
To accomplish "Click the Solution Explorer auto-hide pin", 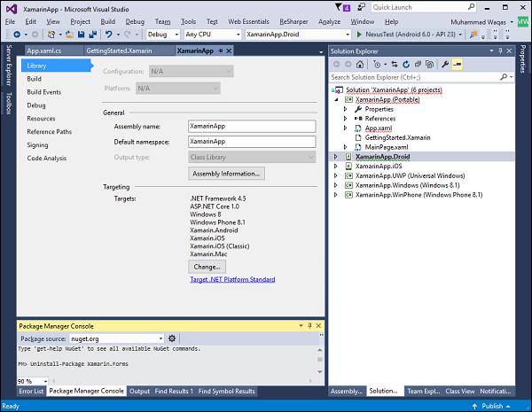I will [500, 51].
